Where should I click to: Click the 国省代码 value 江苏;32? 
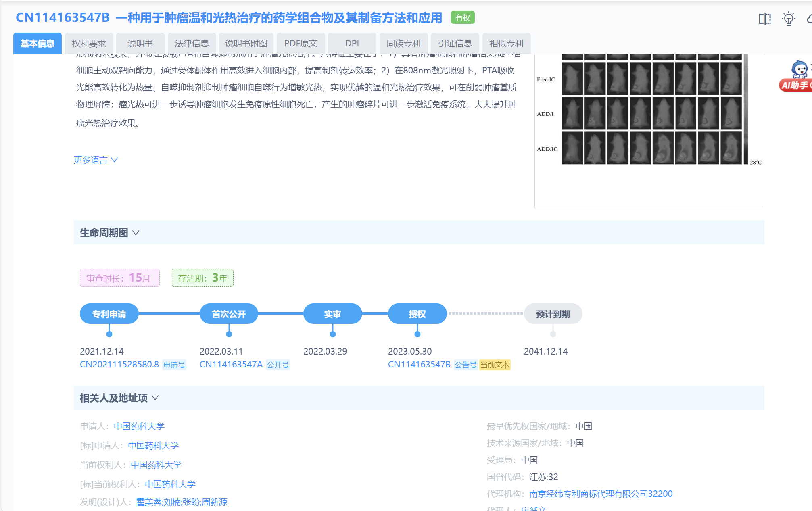coord(544,477)
